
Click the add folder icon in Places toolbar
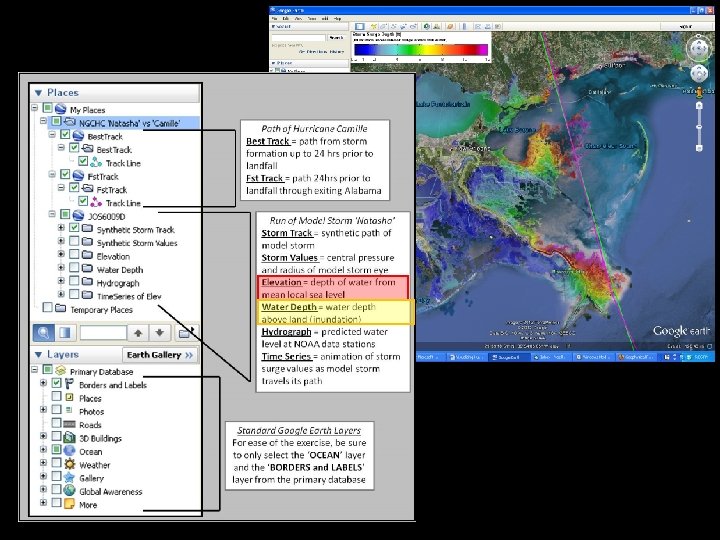tap(186, 333)
